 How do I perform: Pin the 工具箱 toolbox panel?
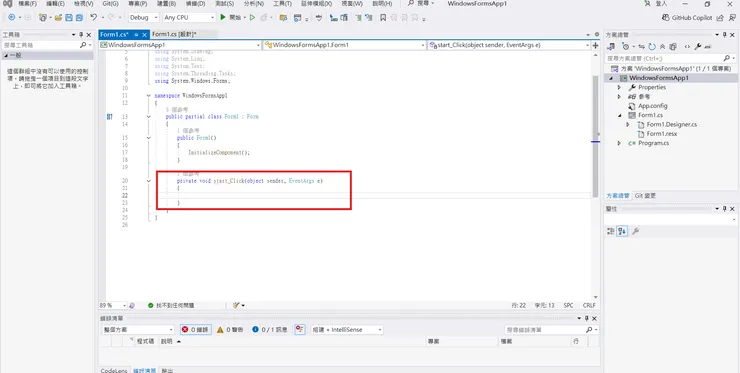coord(81,35)
